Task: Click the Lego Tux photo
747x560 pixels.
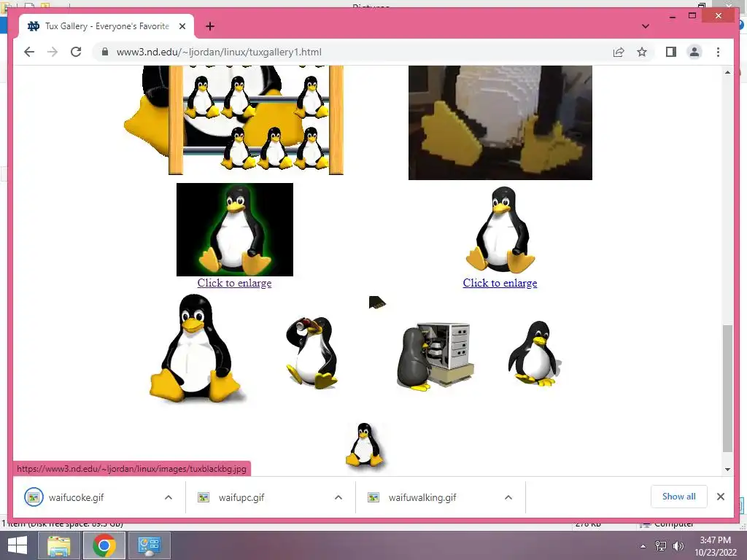Action: 500,122
